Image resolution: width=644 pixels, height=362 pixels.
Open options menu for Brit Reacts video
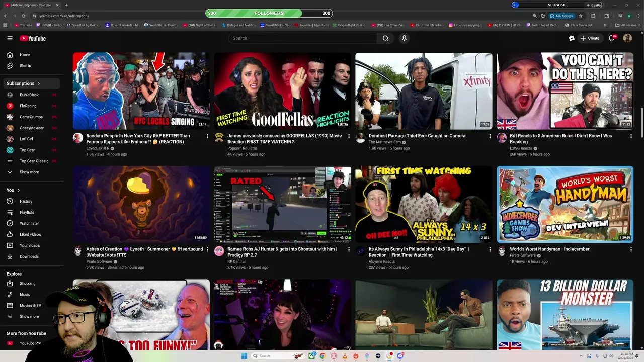631,136
